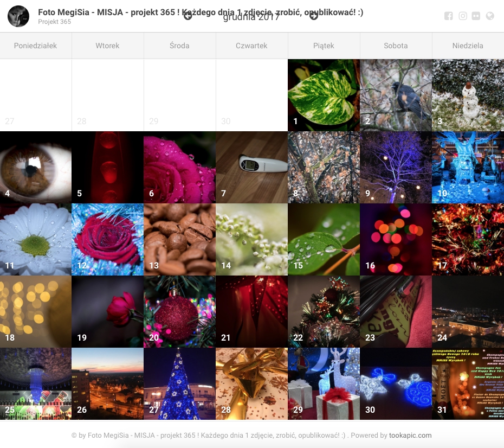The height and width of the screenshot is (448, 504).
Task: Open the December 13 coffee beans photo
Action: (x=179, y=239)
